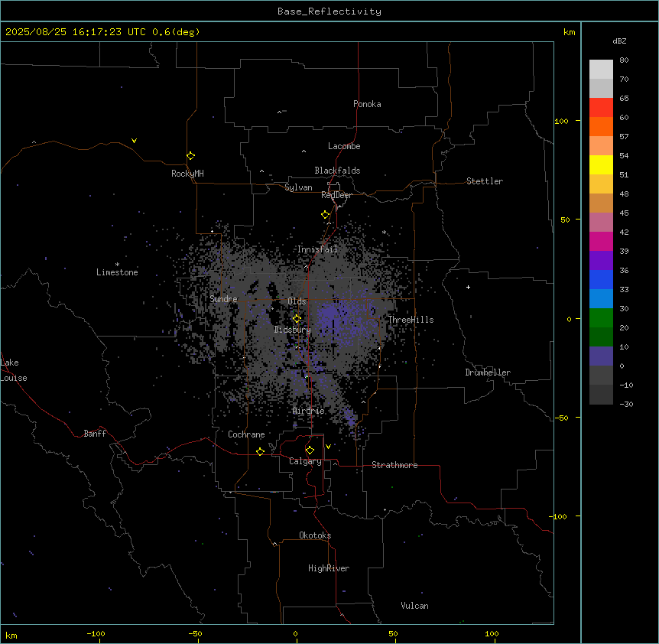Click the Airdrie city label

click(309, 411)
